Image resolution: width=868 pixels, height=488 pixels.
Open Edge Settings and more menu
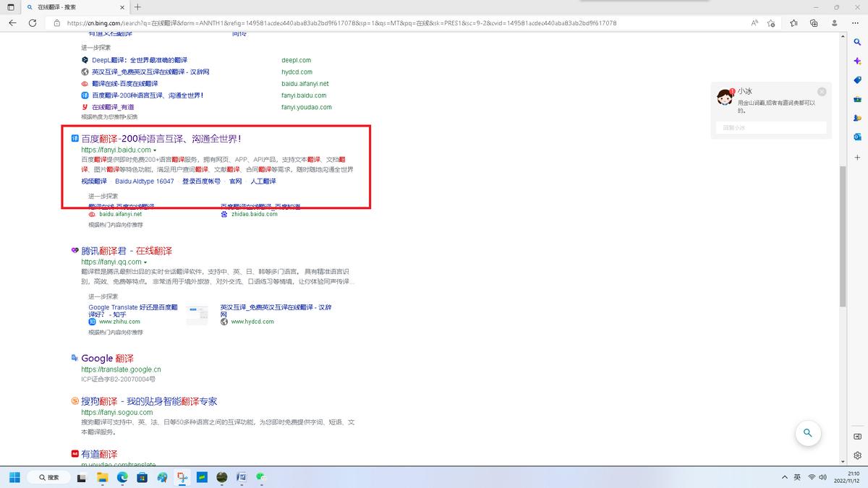[x=854, y=23]
